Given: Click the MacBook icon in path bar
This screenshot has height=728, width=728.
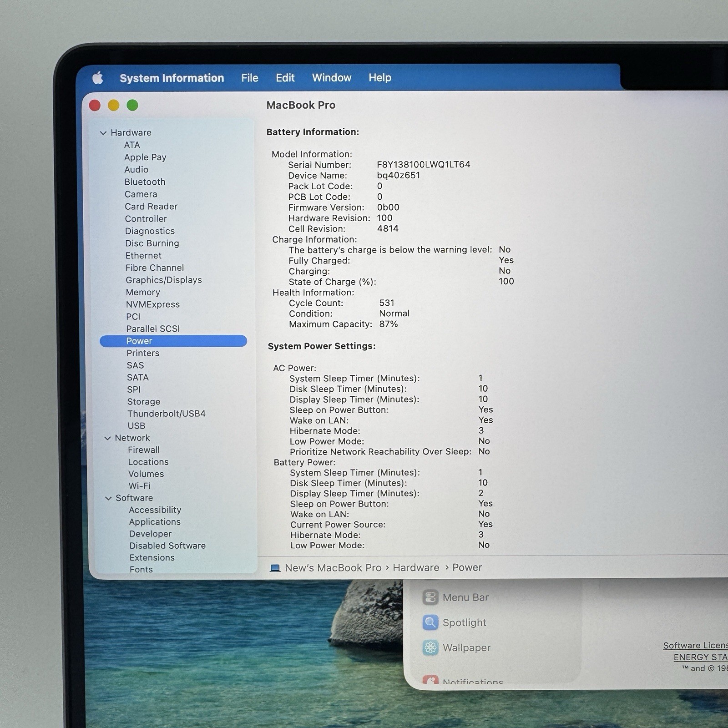Looking at the screenshot, I should coord(275,568).
